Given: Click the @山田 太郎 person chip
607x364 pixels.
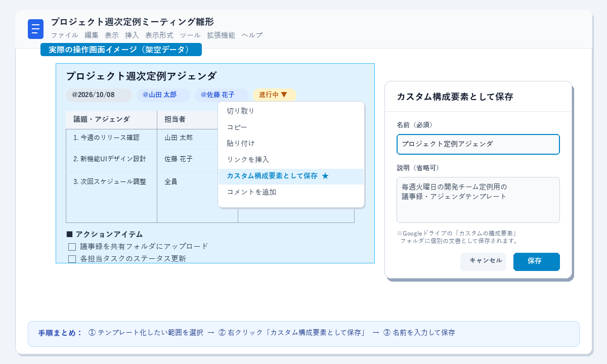Looking at the screenshot, I should coord(162,95).
